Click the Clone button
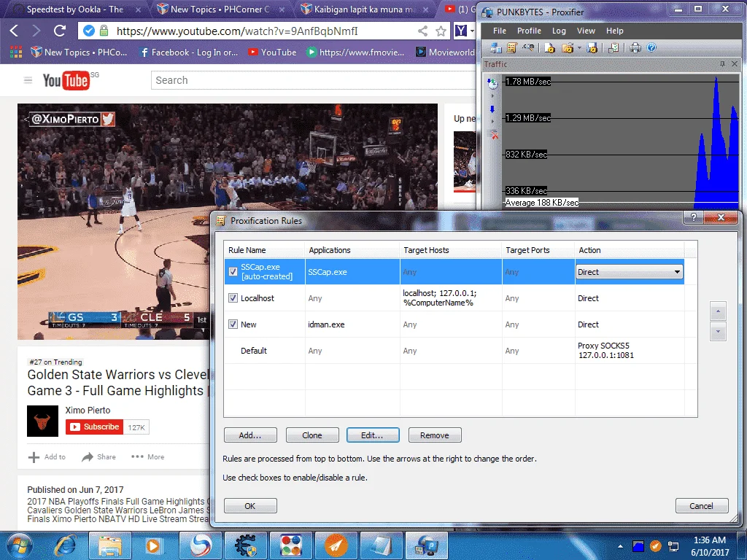 312,435
